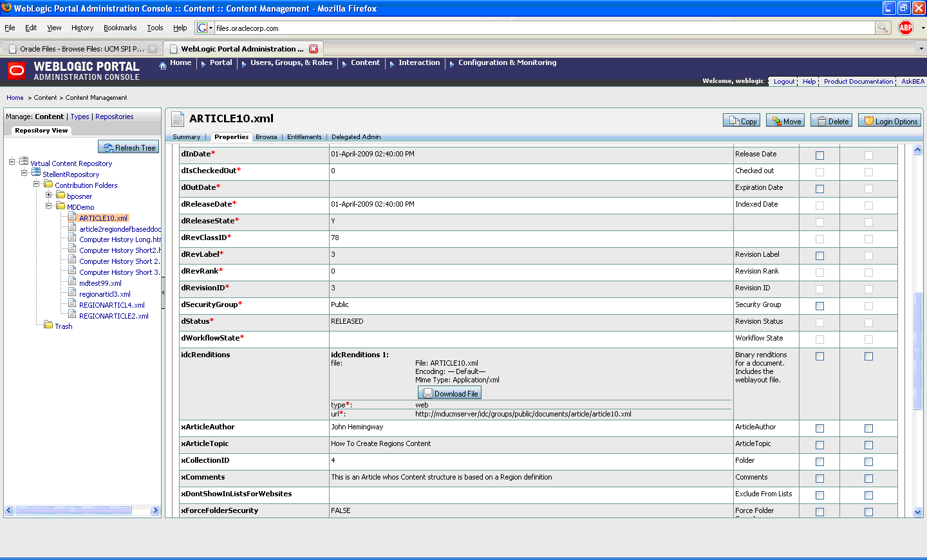Collapse the Contribution Folders node
The width and height of the screenshot is (927, 560).
point(36,183)
